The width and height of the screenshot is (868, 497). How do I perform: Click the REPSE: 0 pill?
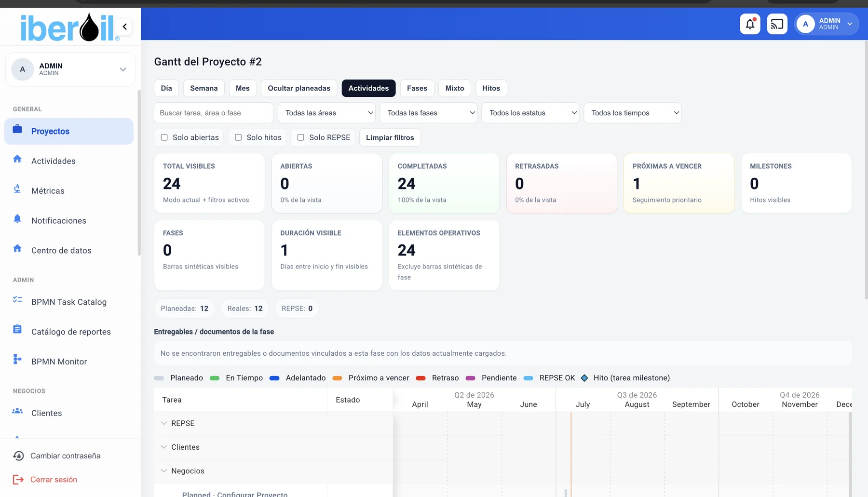point(297,309)
